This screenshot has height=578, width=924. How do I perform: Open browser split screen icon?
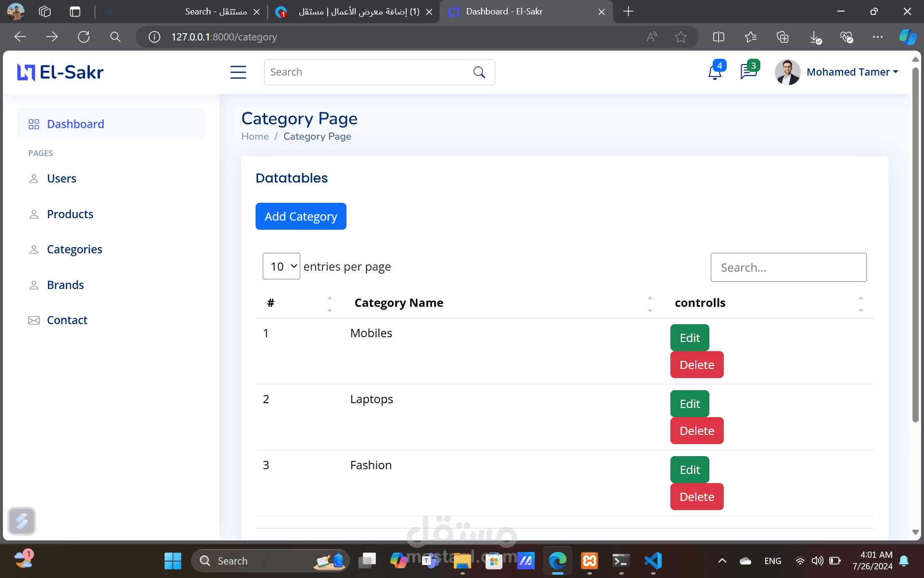718,37
